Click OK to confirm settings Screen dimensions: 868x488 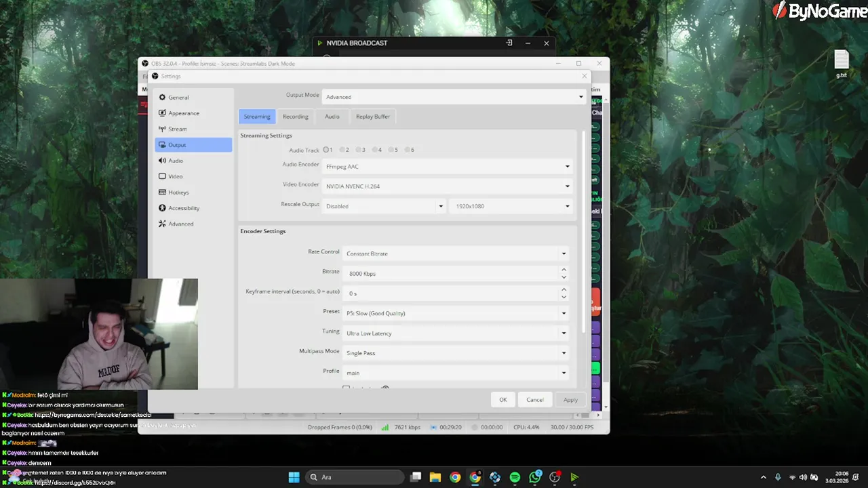(x=503, y=400)
